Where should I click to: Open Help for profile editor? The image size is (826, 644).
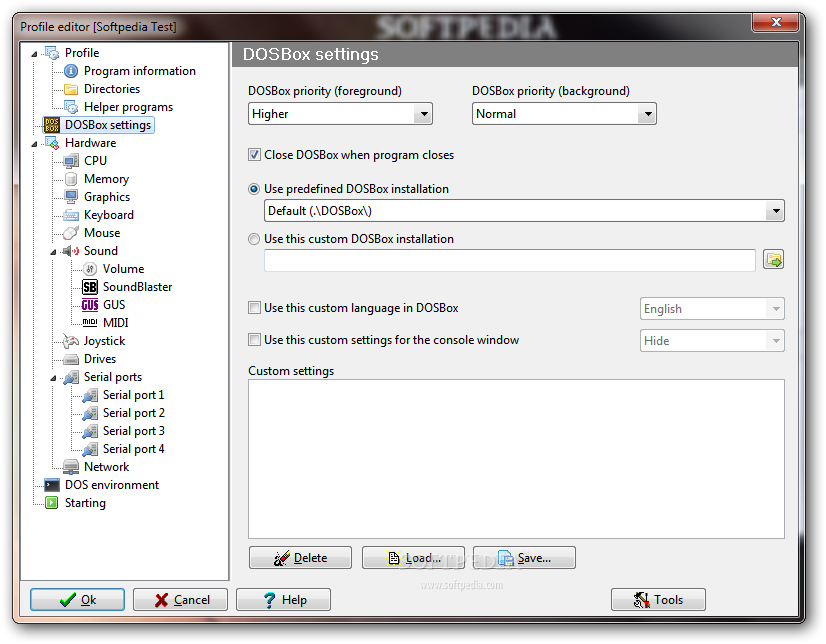tap(283, 600)
